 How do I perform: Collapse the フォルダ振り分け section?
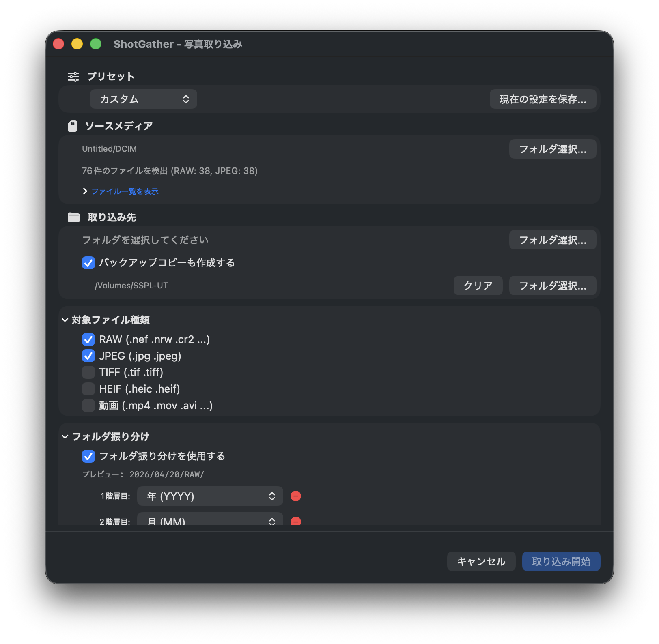pos(65,437)
